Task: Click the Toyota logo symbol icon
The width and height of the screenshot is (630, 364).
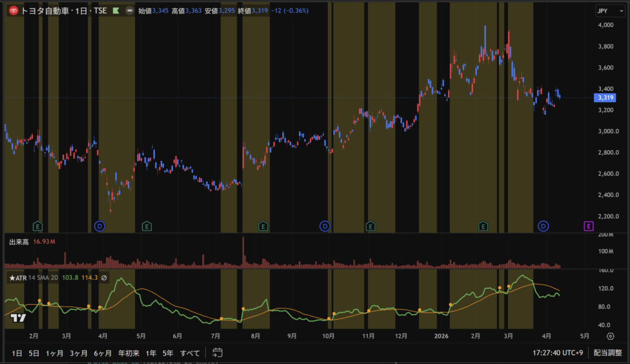Action: (13, 11)
